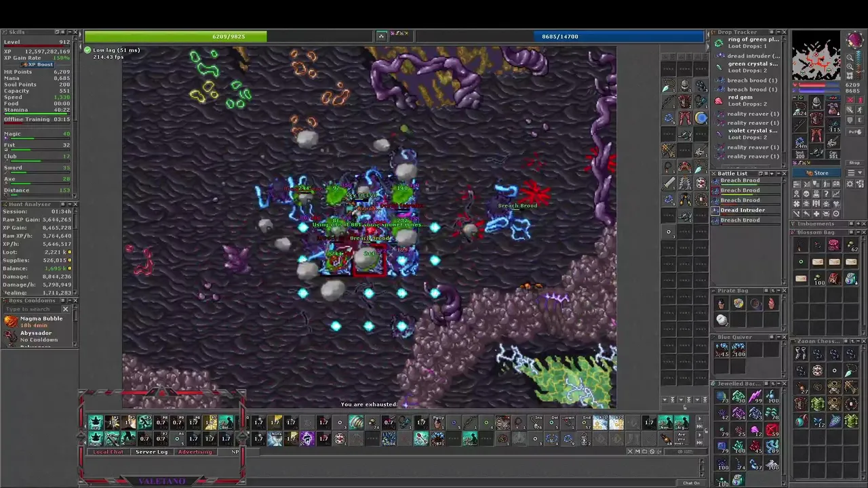
Task: Minimize the Blossom Bag panel
Action: point(859,232)
